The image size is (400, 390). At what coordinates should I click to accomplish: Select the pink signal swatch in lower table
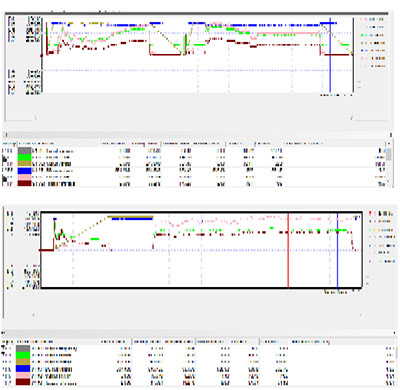tap(23, 376)
